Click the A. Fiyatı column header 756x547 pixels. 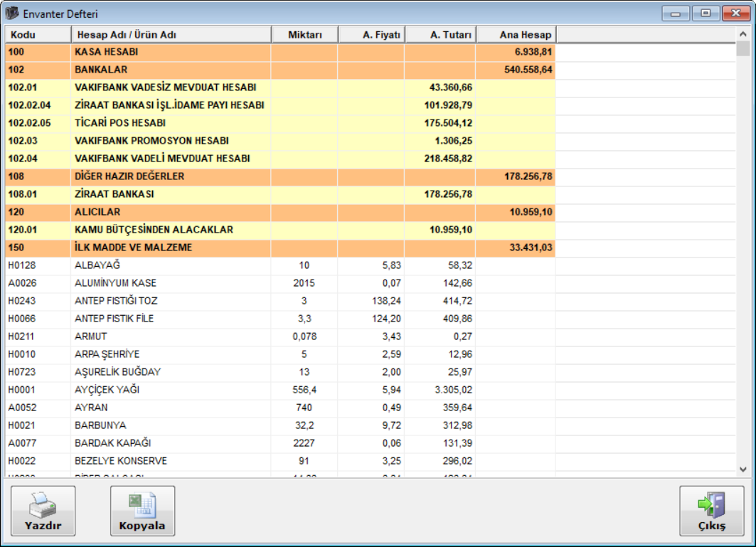tap(371, 35)
